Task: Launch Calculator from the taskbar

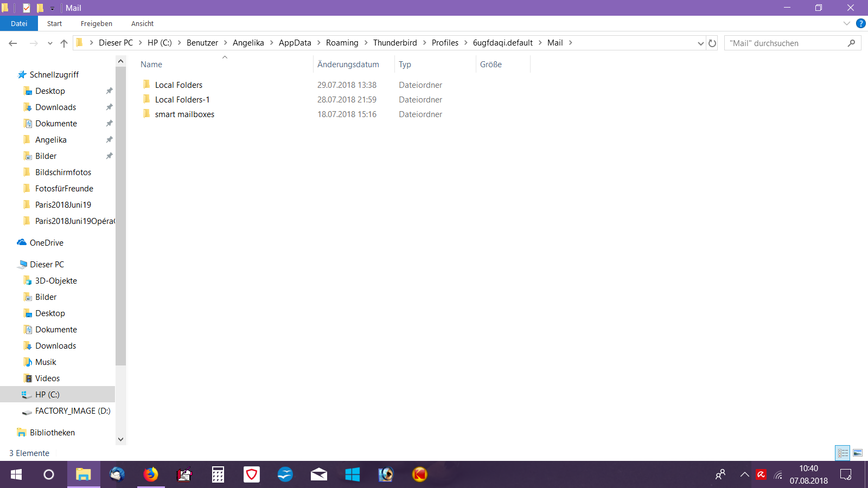Action: pos(218,474)
